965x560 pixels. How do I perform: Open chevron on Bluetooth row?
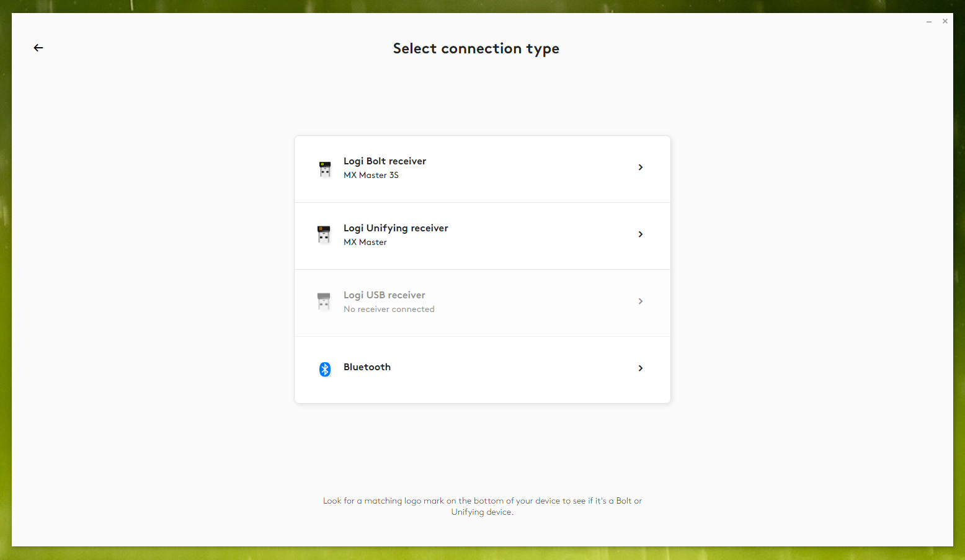pos(641,368)
